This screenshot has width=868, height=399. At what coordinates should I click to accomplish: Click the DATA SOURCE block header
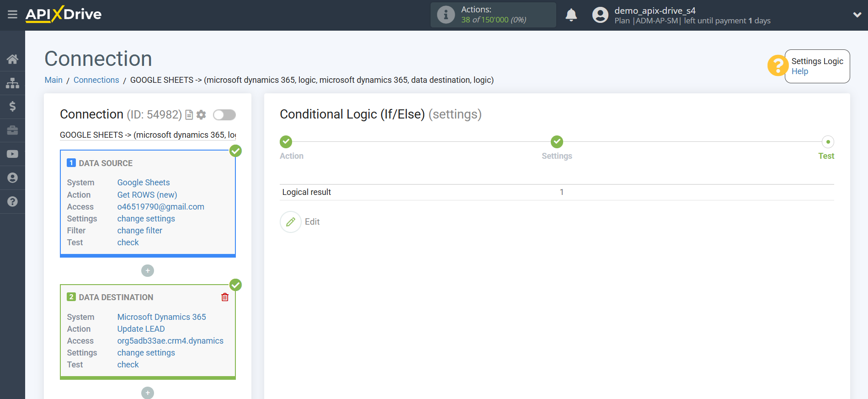(106, 163)
